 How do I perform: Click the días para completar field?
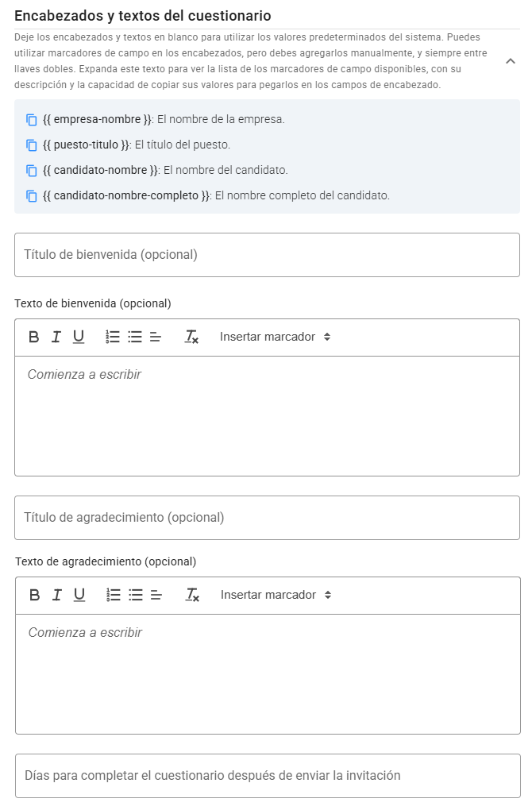tap(266, 775)
